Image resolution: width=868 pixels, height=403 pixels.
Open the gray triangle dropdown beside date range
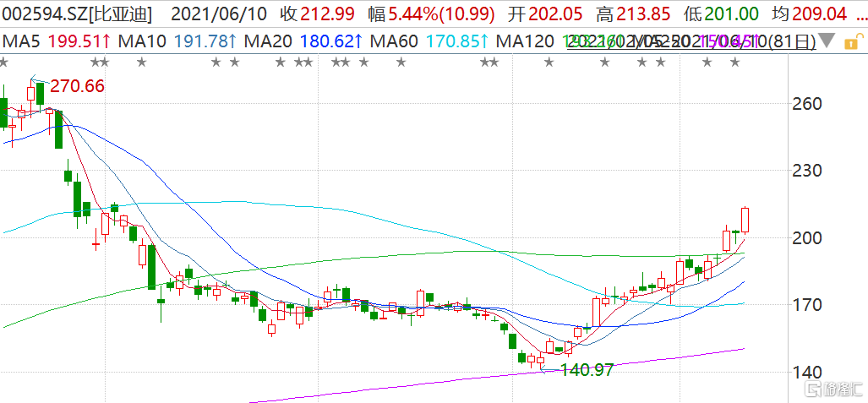point(826,41)
